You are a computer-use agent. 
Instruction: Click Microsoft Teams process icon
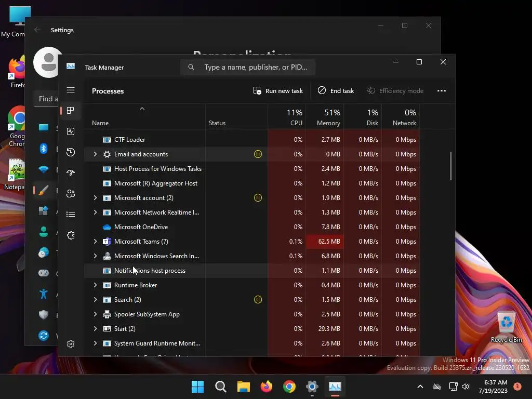tap(107, 241)
